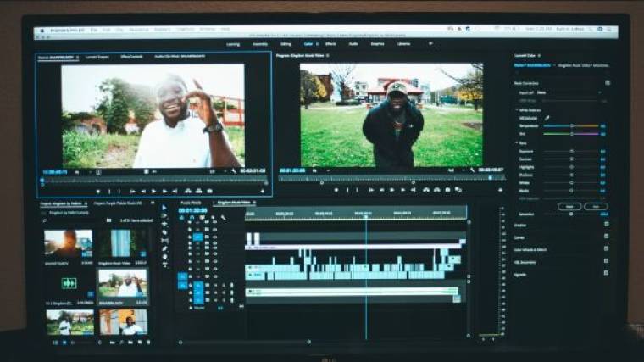Open the Effect Controls tab

pyautogui.click(x=131, y=57)
